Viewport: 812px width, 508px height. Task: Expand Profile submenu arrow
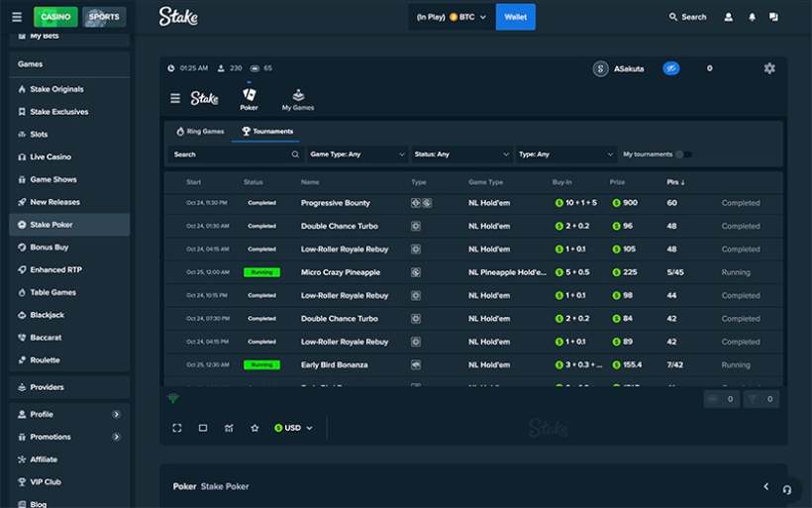tap(116, 414)
